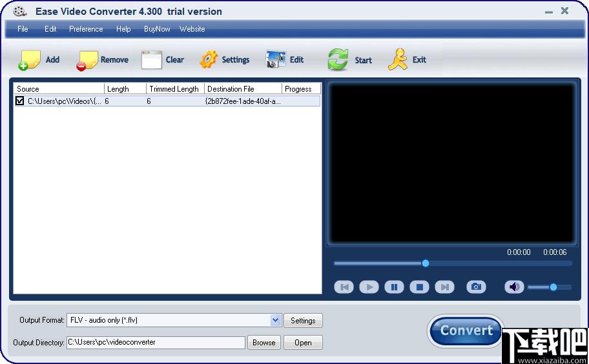Viewport: 589px width, 364px height.
Task: Click the Destination File column header
Action: click(x=243, y=89)
